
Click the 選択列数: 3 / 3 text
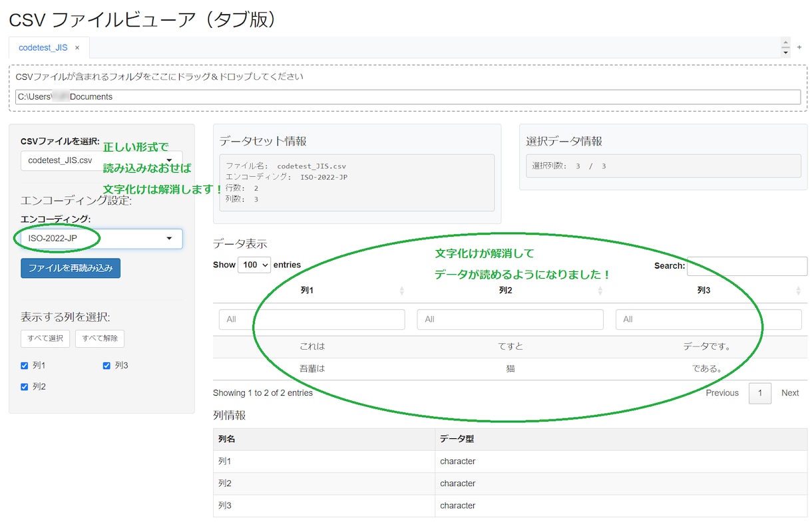pos(569,166)
